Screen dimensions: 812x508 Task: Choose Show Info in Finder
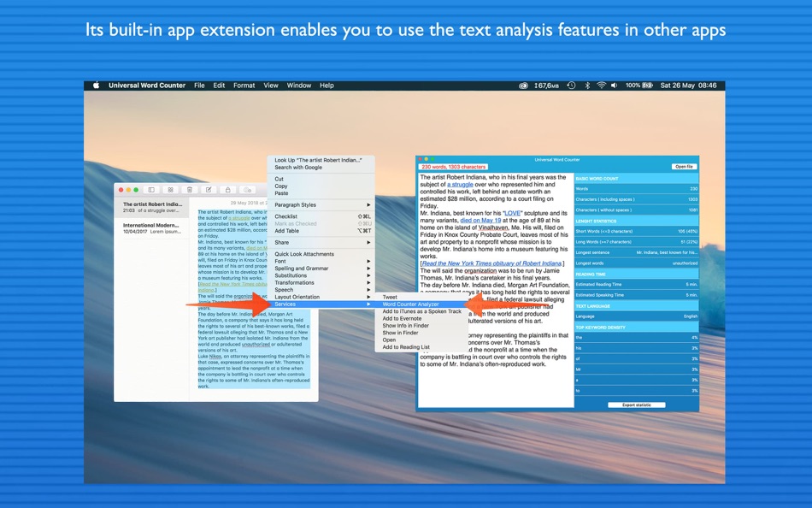click(x=421, y=326)
